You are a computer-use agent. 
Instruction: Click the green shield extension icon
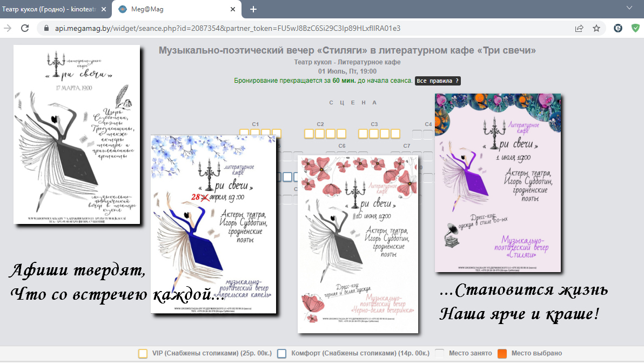click(635, 28)
